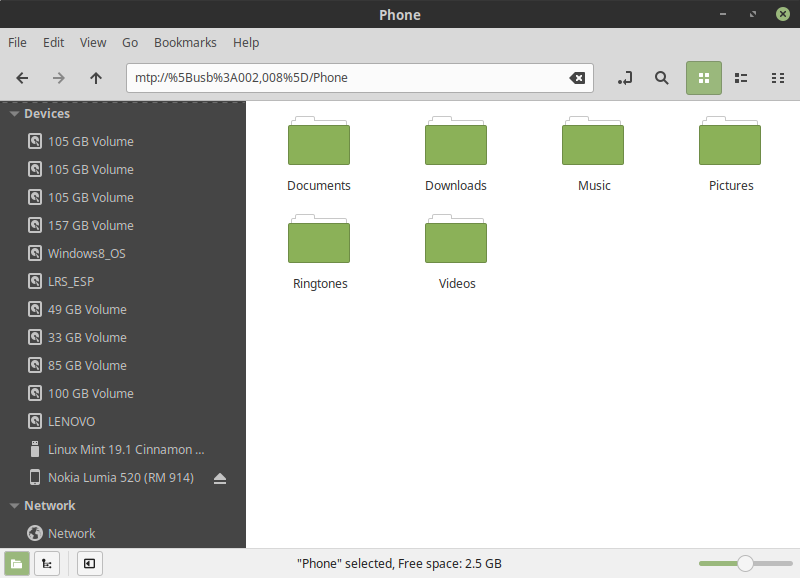Show tree view in sidebar
The height and width of the screenshot is (578, 800).
(47, 564)
